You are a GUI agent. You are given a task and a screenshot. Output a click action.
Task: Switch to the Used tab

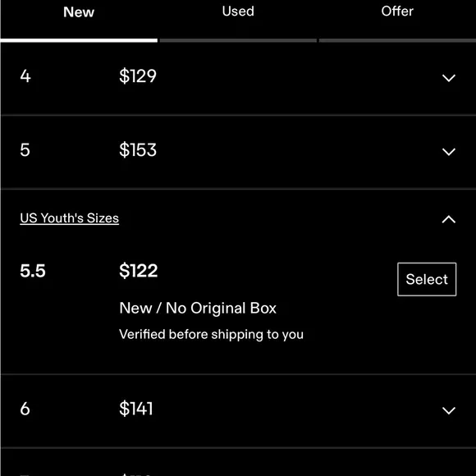[x=238, y=11]
